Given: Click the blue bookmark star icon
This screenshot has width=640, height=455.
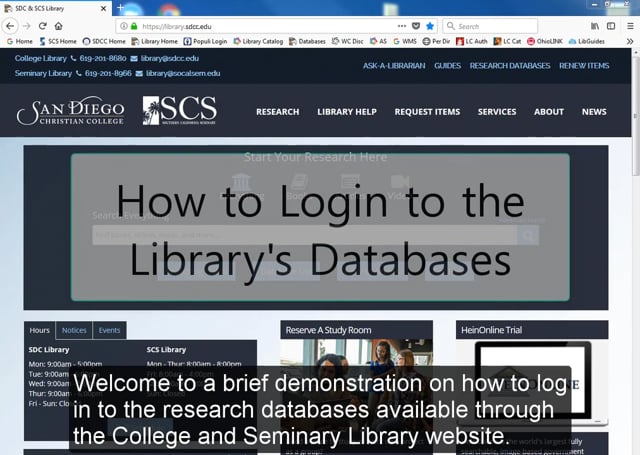Looking at the screenshot, I should (430, 26).
